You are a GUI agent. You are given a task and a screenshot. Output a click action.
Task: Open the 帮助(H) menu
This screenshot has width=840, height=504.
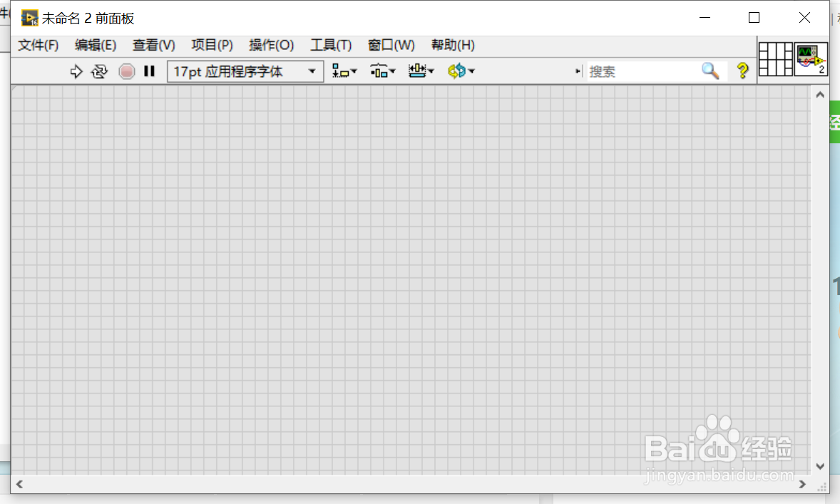tap(453, 45)
